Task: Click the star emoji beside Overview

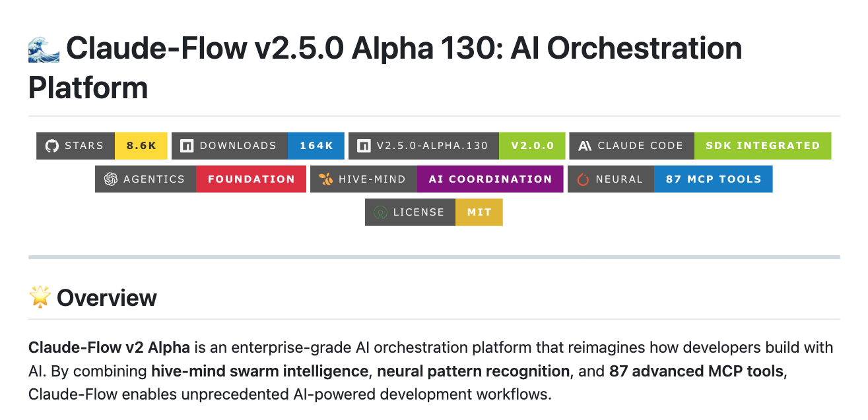Action: coord(40,297)
